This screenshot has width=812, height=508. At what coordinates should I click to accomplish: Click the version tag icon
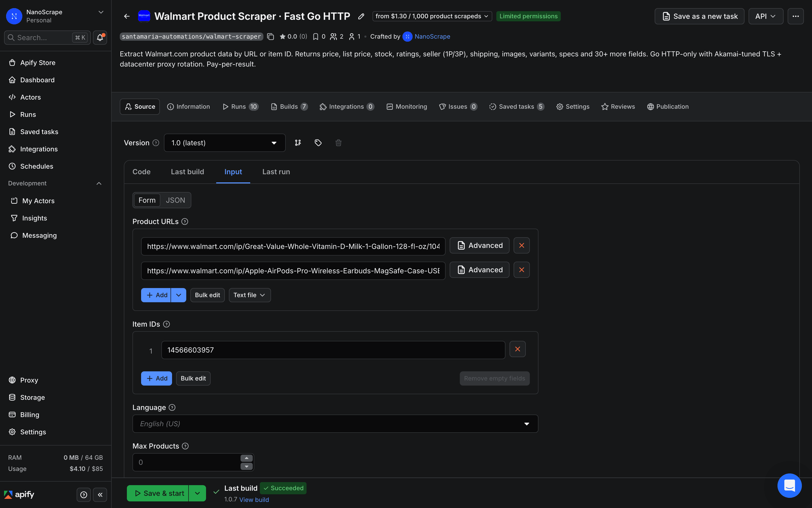point(318,143)
